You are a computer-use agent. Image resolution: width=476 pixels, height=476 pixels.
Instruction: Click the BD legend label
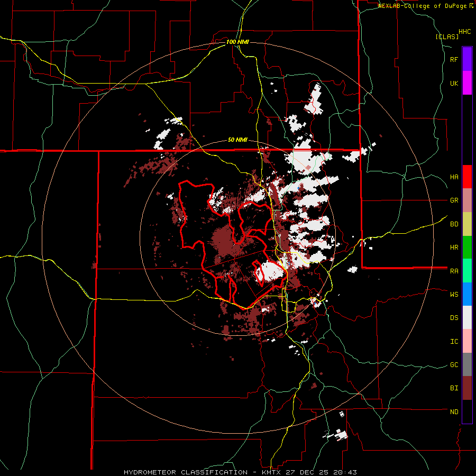tap(454, 224)
